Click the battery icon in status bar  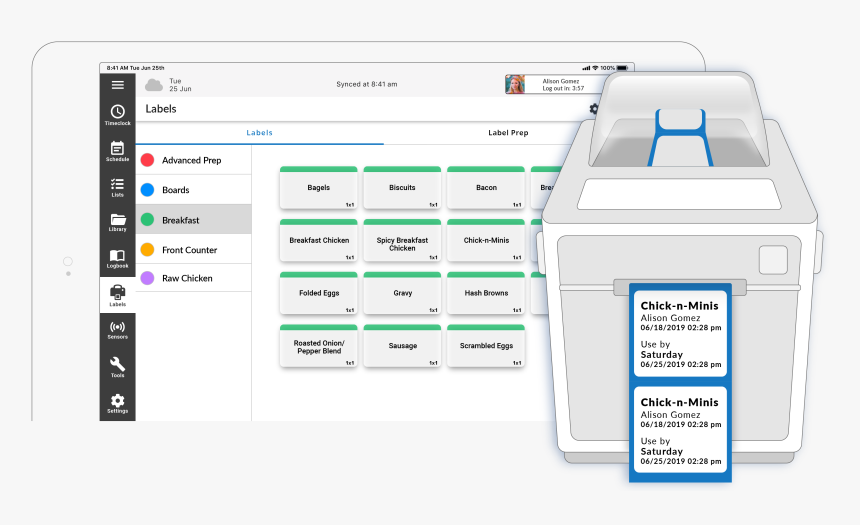622,68
